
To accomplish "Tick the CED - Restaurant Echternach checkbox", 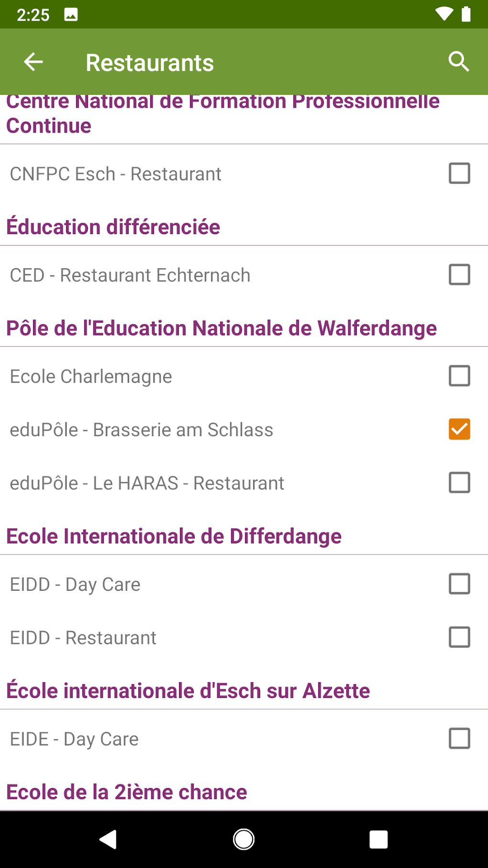I will [x=459, y=275].
